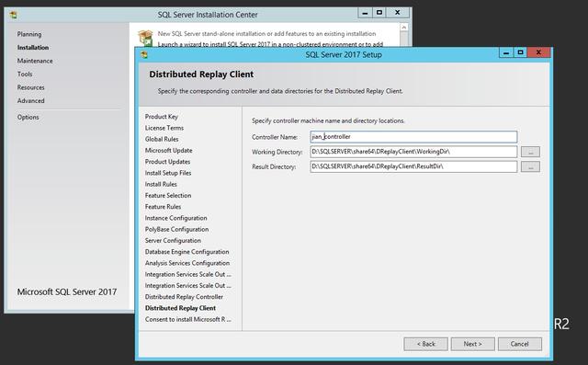Open Advanced in Installation Center

point(30,101)
